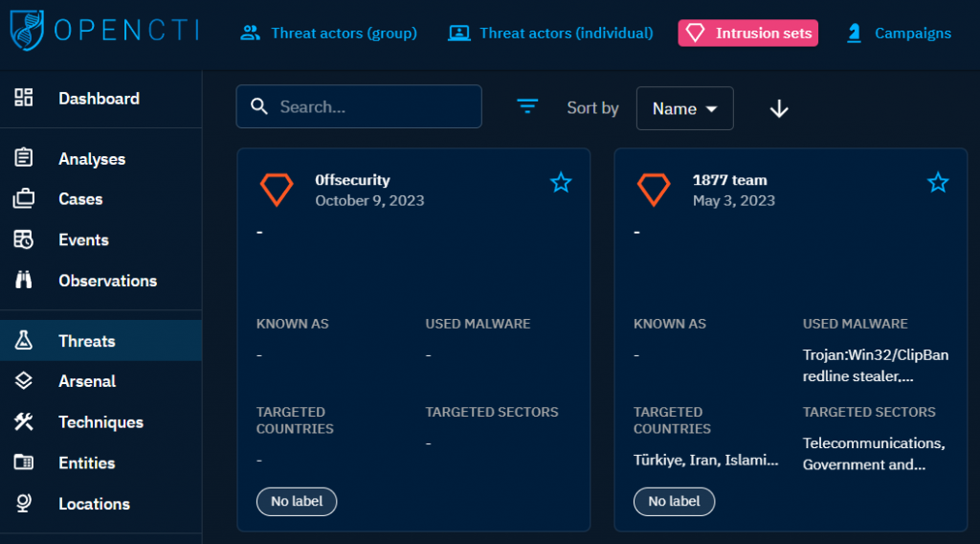Go to the Campaigns tab
The height and width of the screenshot is (544, 980).
pos(900,33)
